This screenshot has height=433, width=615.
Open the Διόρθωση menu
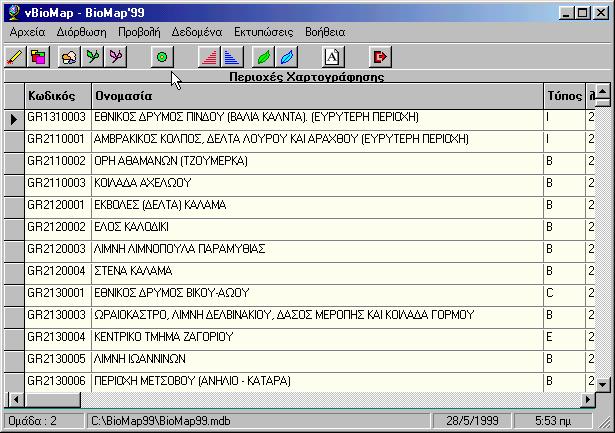(81, 32)
